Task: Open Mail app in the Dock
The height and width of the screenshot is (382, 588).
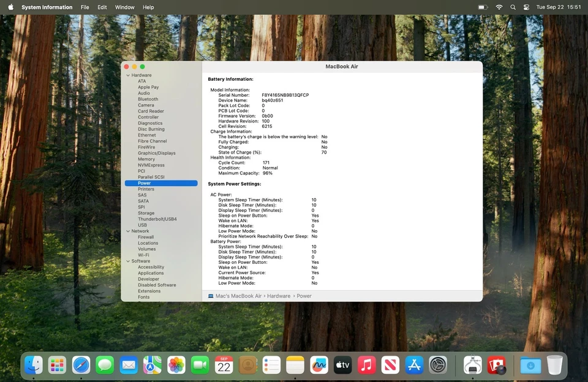Action: click(x=129, y=365)
